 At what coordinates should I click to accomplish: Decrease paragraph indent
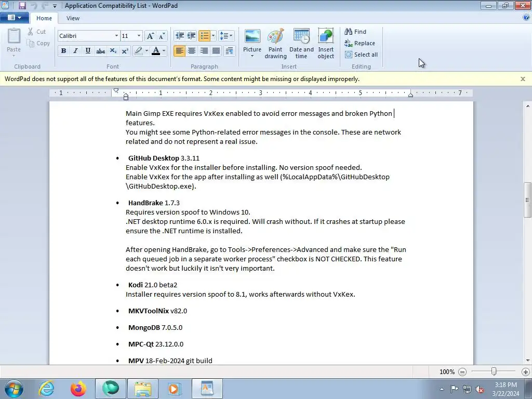(x=179, y=36)
